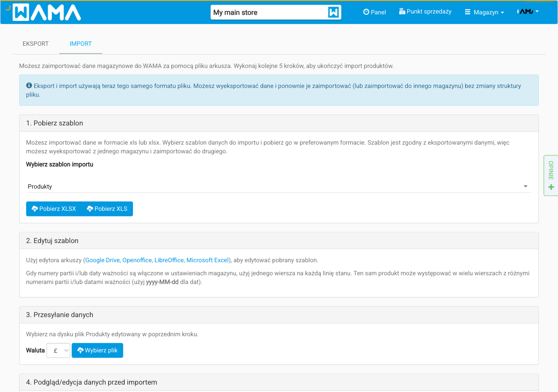Click the Wybierz plik upload button

tap(98, 350)
